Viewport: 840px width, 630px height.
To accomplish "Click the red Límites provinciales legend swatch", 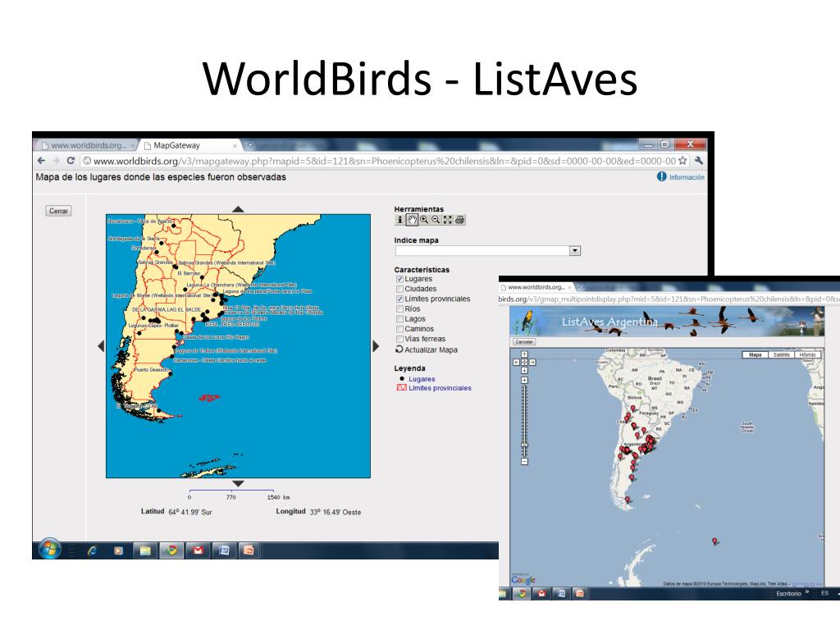I will pos(401,387).
